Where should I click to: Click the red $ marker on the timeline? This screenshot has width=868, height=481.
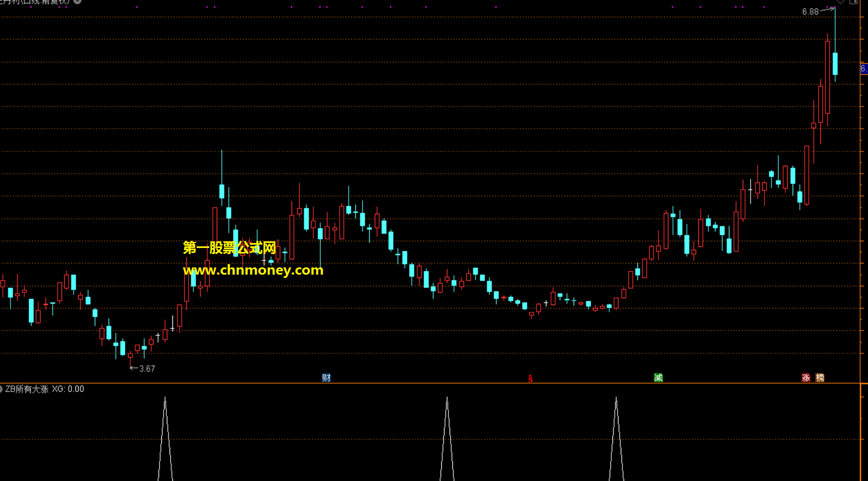pos(530,378)
